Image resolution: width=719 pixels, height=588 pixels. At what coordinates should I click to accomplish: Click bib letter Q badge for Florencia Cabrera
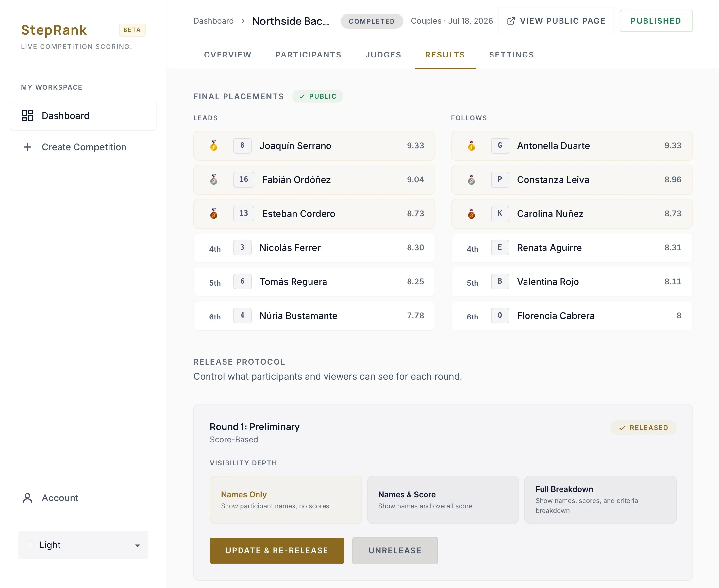pyautogui.click(x=500, y=315)
